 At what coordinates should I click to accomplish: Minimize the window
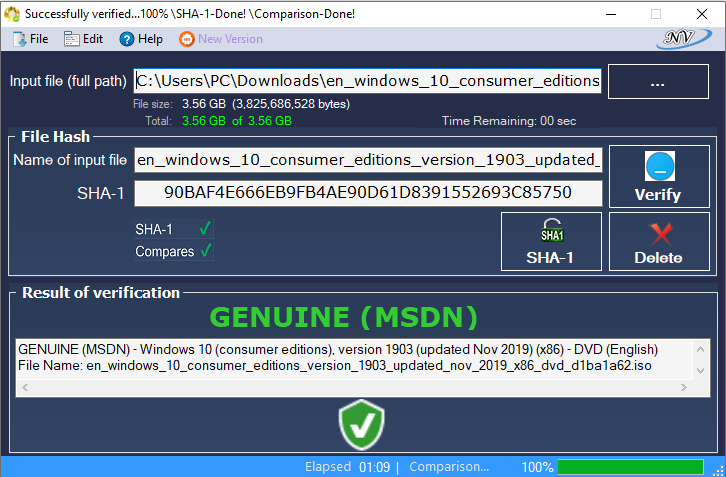coord(611,14)
